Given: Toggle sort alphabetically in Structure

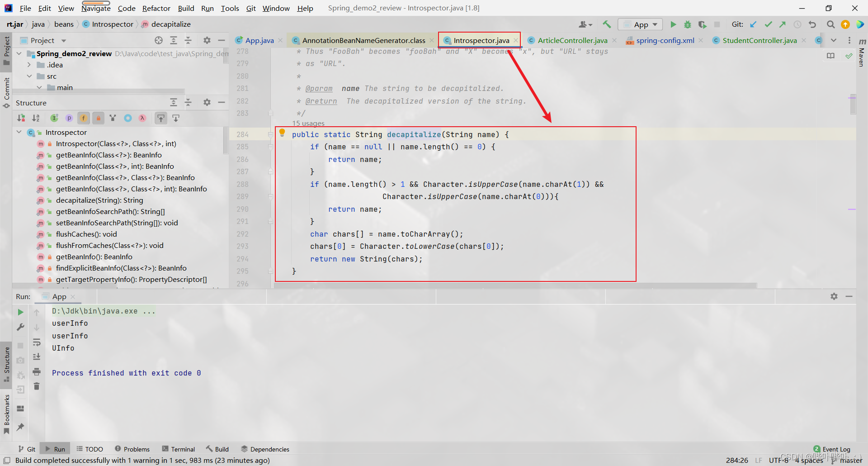Looking at the screenshot, I should (36, 118).
